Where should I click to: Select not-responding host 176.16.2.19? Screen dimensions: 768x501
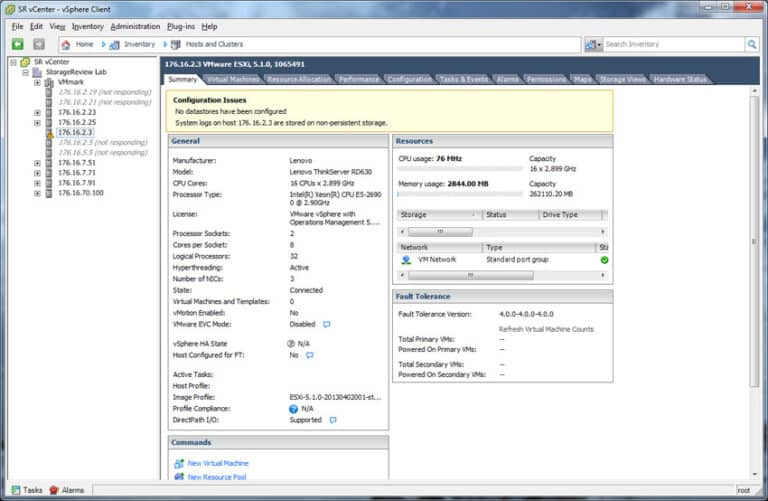(x=104, y=92)
